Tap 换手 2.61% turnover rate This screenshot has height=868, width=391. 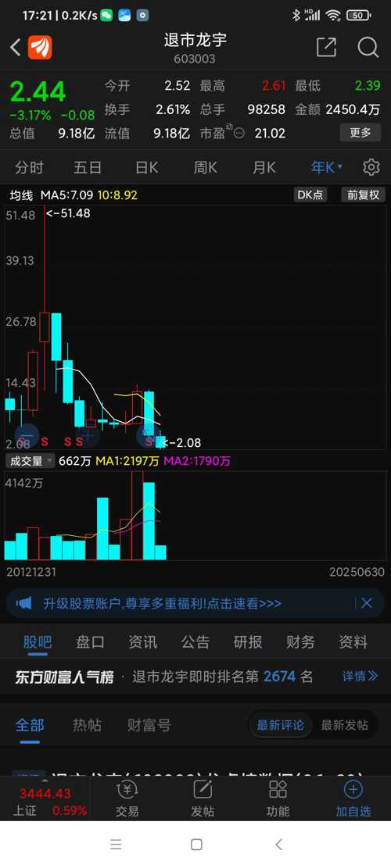tap(147, 109)
